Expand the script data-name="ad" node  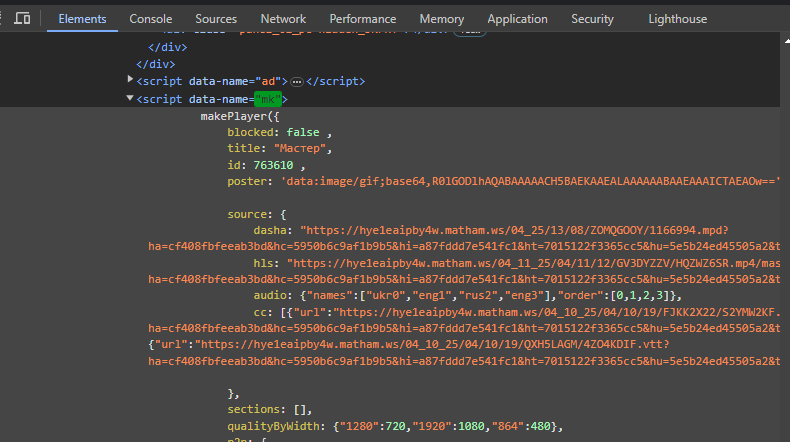tap(130, 79)
